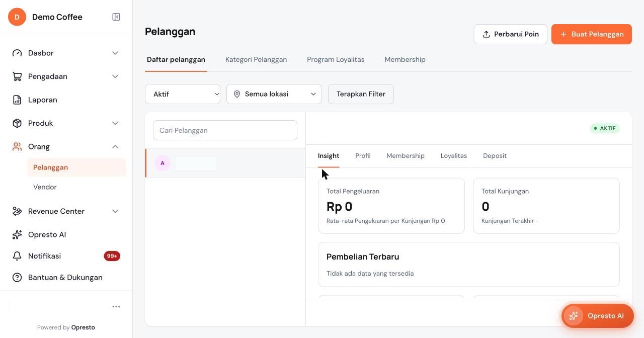This screenshot has width=644, height=338.
Task: Click the Pembelian Terbaru heading
Action: (363, 257)
